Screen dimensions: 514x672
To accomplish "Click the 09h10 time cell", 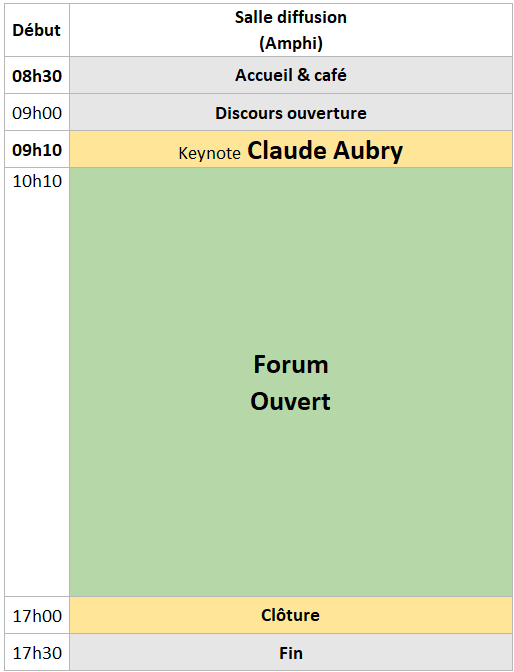I will 37,150.
